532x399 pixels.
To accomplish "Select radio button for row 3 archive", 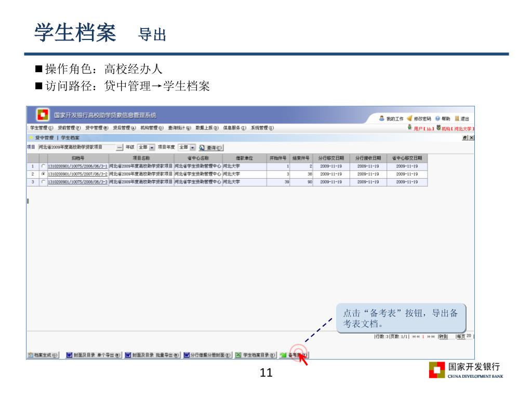I will pos(43,182).
